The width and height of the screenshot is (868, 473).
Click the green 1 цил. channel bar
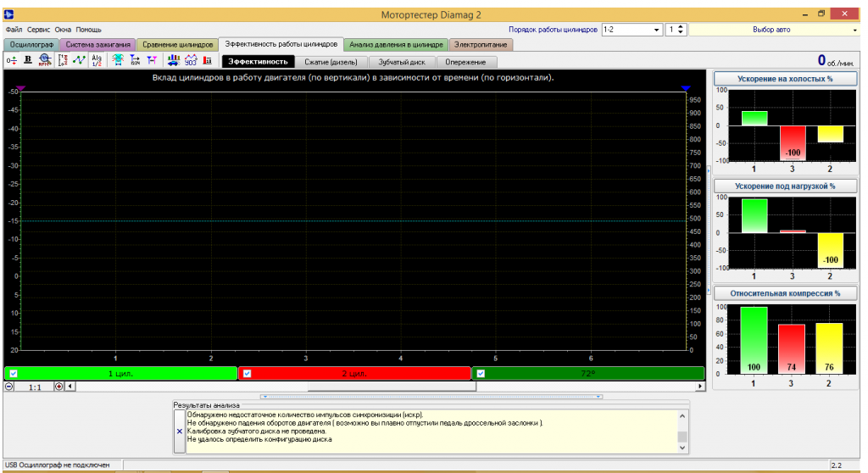[x=120, y=374]
